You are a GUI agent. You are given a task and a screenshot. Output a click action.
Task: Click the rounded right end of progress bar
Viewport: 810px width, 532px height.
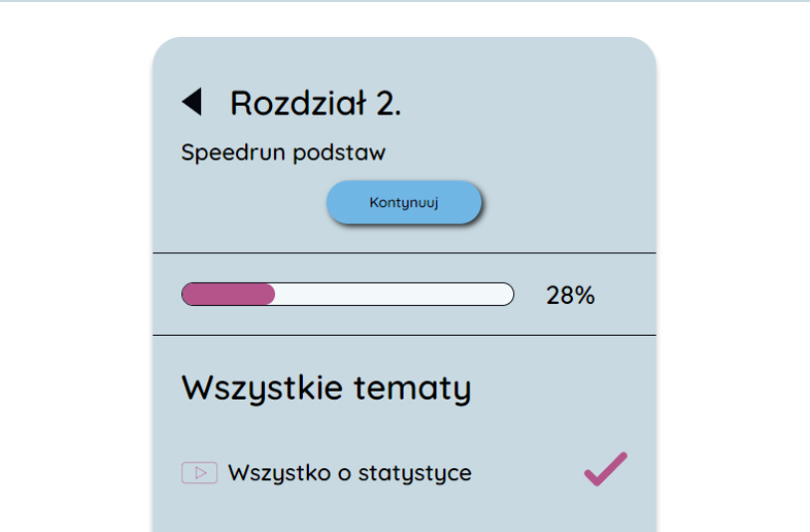506,294
